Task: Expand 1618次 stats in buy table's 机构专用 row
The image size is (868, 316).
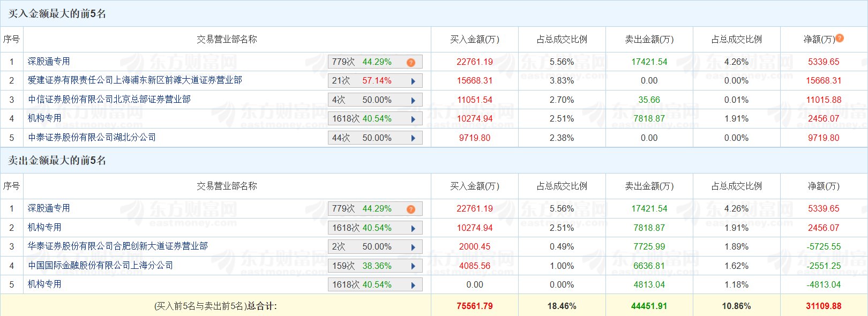Action: click(413, 119)
